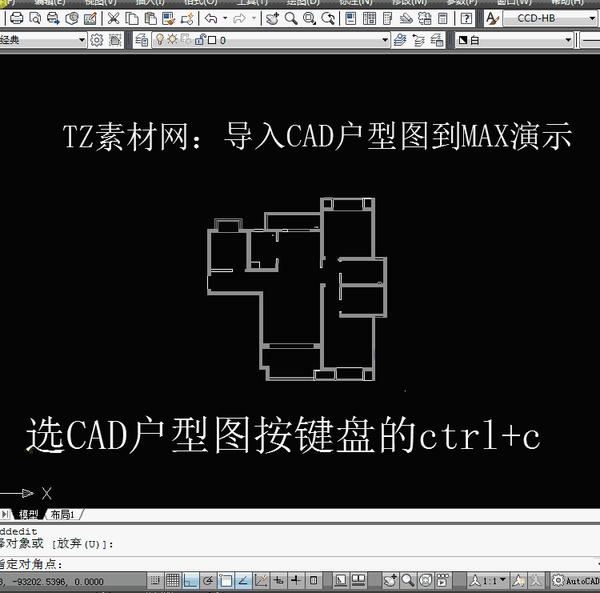Open the Properties palette icon
Image resolution: width=600 pixels, height=593 pixels.
(351, 18)
